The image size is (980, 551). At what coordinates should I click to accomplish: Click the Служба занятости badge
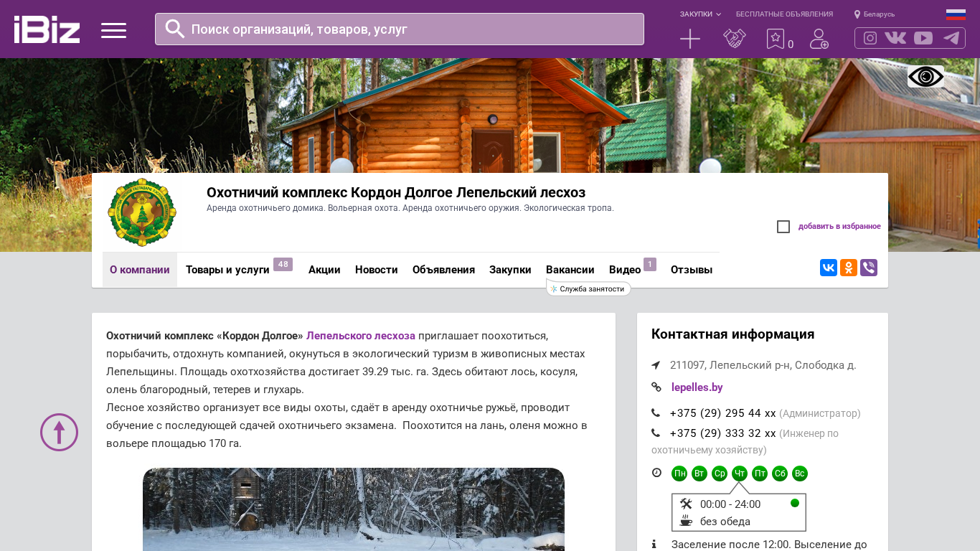pos(588,288)
